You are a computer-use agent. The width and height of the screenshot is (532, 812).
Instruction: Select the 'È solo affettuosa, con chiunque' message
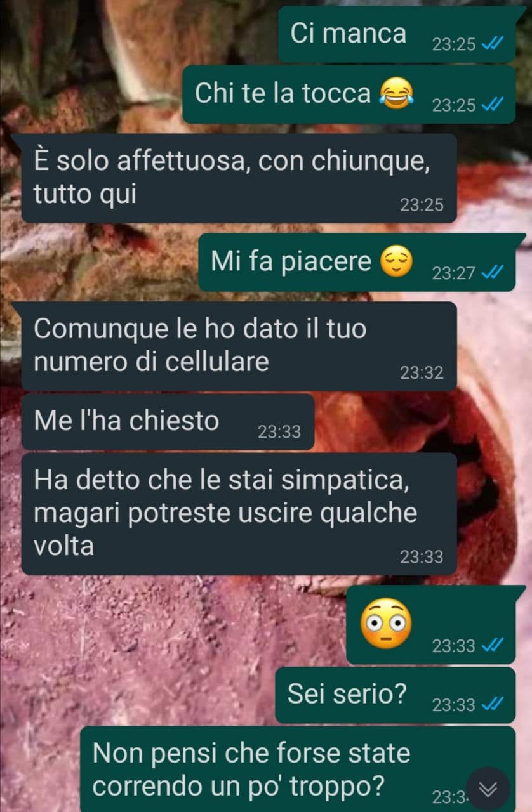click(x=239, y=178)
